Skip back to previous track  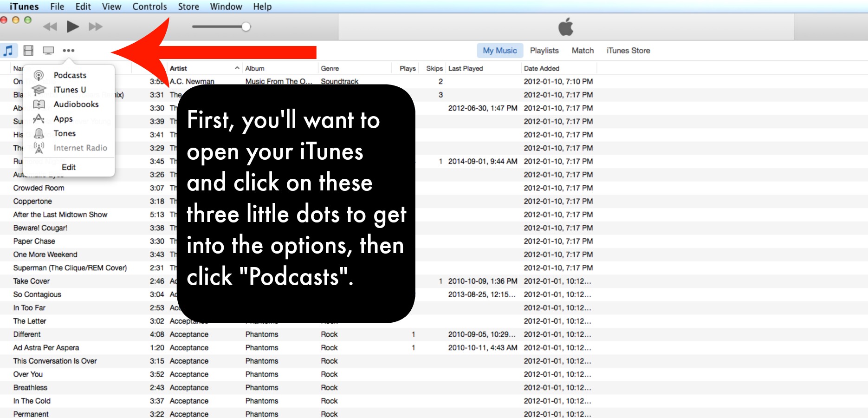(x=50, y=26)
